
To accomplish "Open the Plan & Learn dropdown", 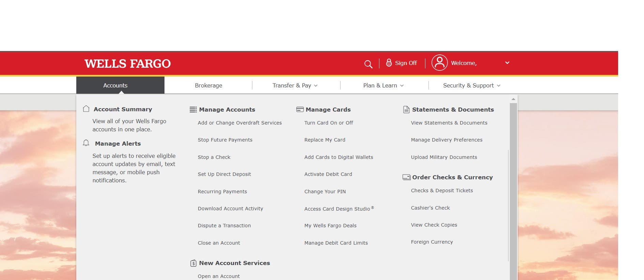I will click(x=383, y=85).
